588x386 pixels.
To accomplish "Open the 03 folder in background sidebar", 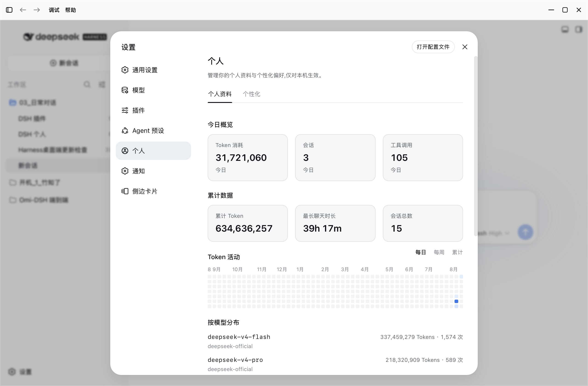I will (33, 102).
